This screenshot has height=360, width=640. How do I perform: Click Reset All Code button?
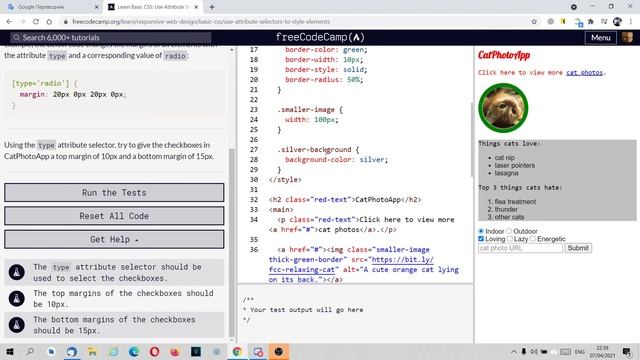point(114,216)
